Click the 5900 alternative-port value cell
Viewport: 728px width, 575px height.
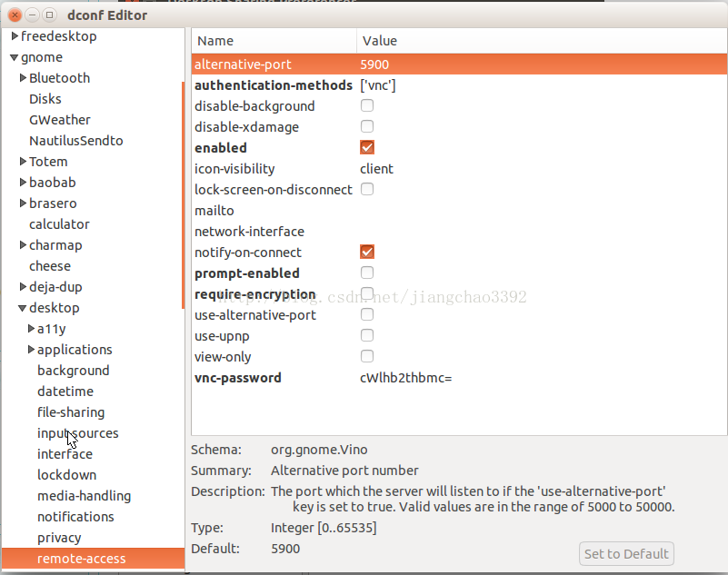[374, 64]
